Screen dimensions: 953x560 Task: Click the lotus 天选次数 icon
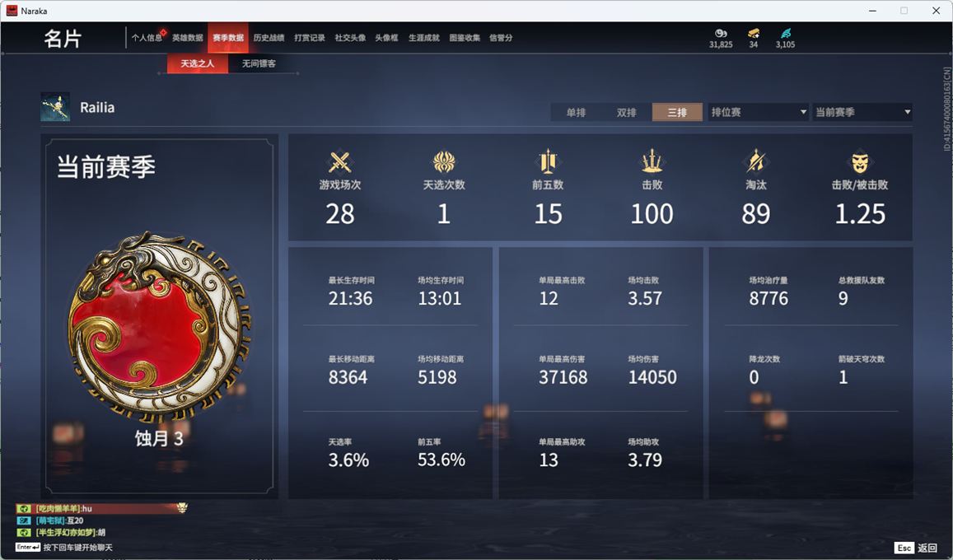tap(444, 162)
